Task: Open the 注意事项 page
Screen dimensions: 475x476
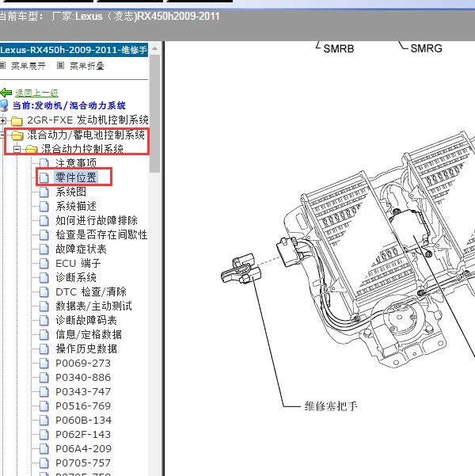Action: (x=76, y=163)
